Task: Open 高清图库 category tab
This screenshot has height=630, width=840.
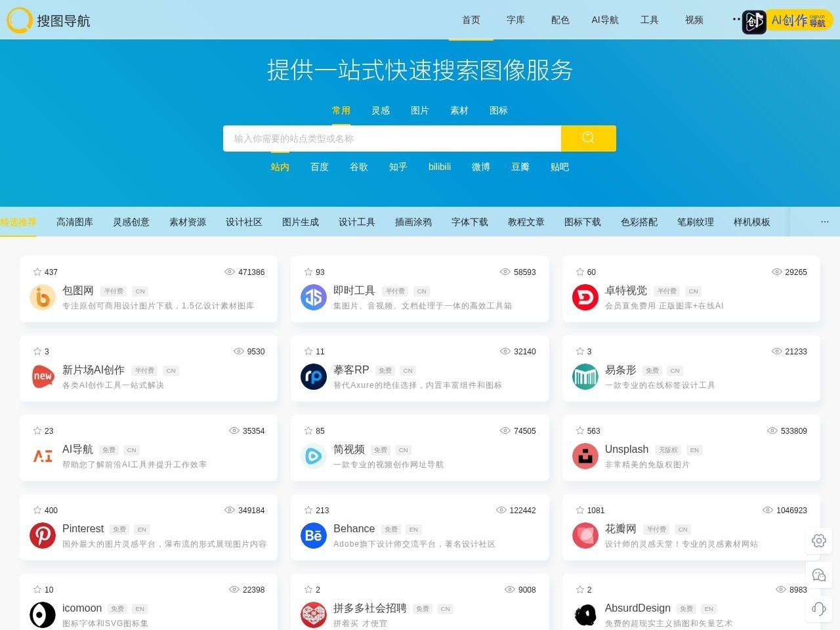Action: click(x=75, y=222)
